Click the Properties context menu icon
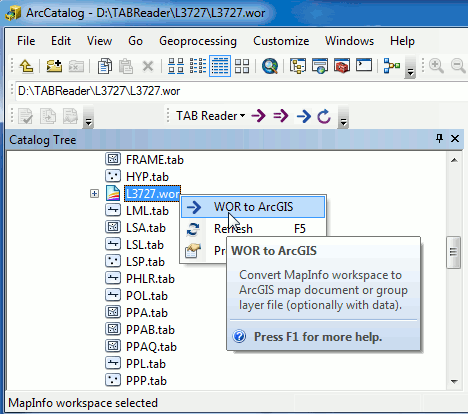 [x=193, y=251]
